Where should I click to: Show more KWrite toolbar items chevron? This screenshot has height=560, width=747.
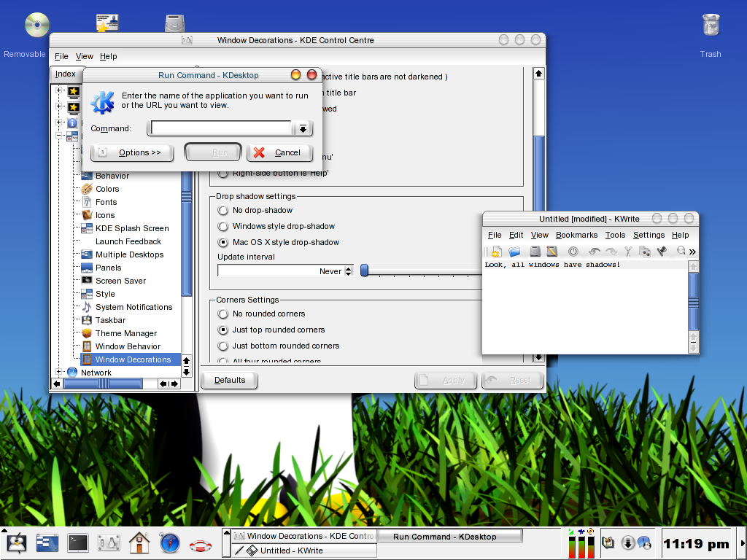click(x=692, y=252)
